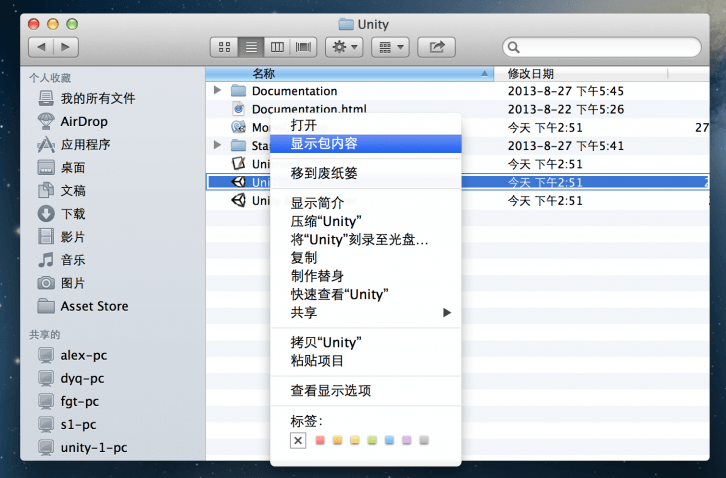
Task: Open the arrange-by dropdown in toolbar
Action: click(x=389, y=47)
